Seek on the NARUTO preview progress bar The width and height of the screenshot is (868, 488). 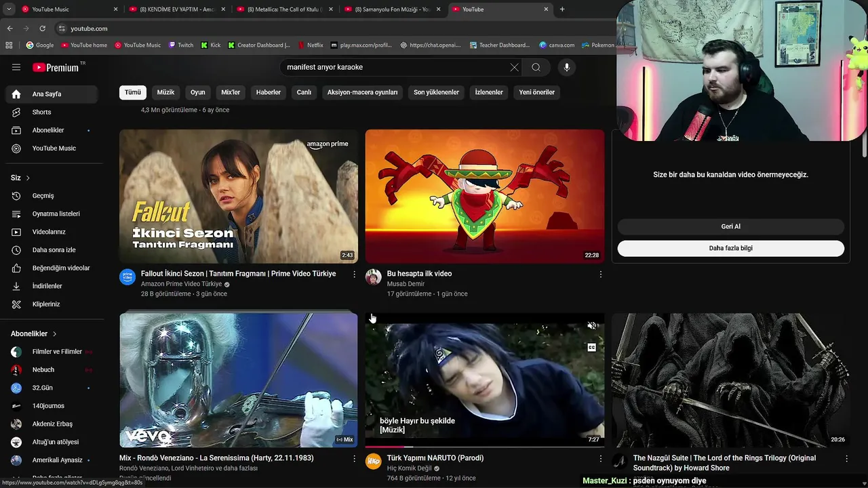tap(485, 447)
